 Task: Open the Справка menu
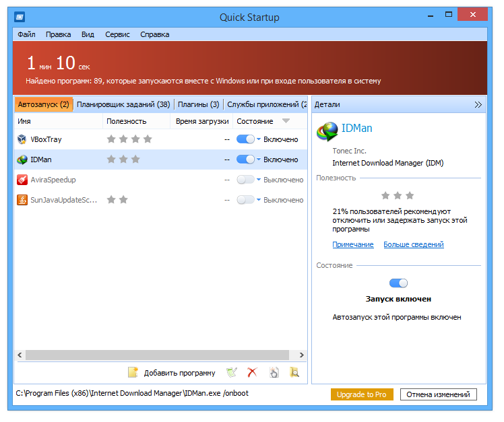(x=154, y=34)
